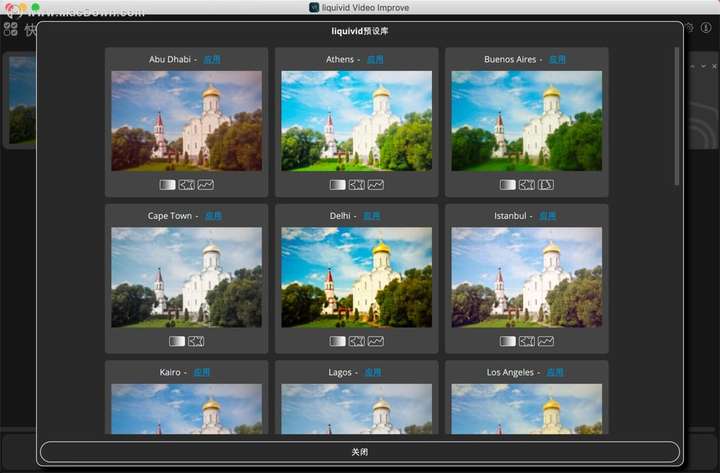Click the curve icon under Abu Dhabi preset

206,185
